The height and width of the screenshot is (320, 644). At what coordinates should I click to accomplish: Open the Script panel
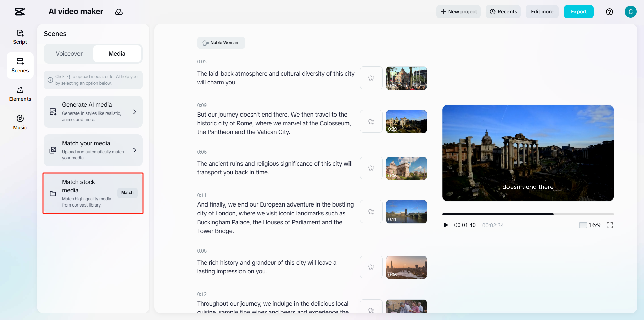tap(20, 37)
